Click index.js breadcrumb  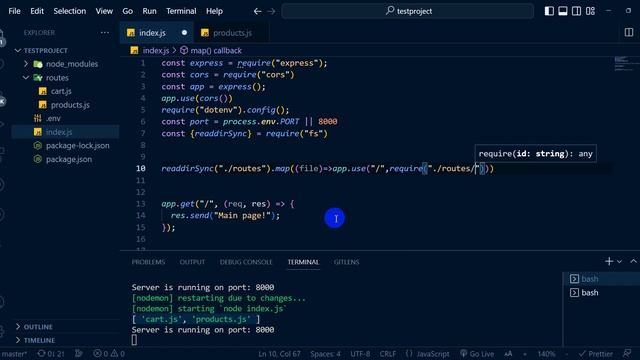click(156, 51)
